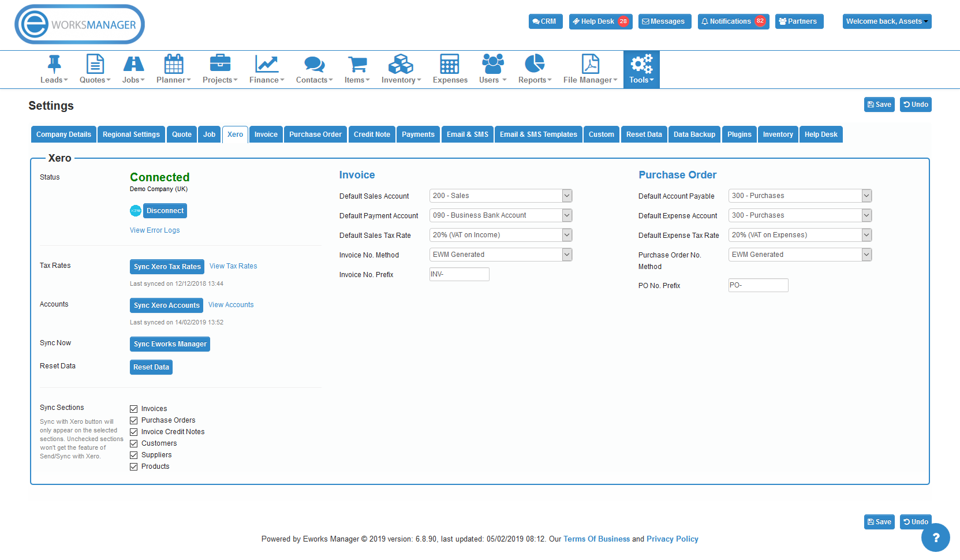Image resolution: width=960 pixels, height=560 pixels.
Task: Click the bottom Save button
Action: (x=879, y=522)
